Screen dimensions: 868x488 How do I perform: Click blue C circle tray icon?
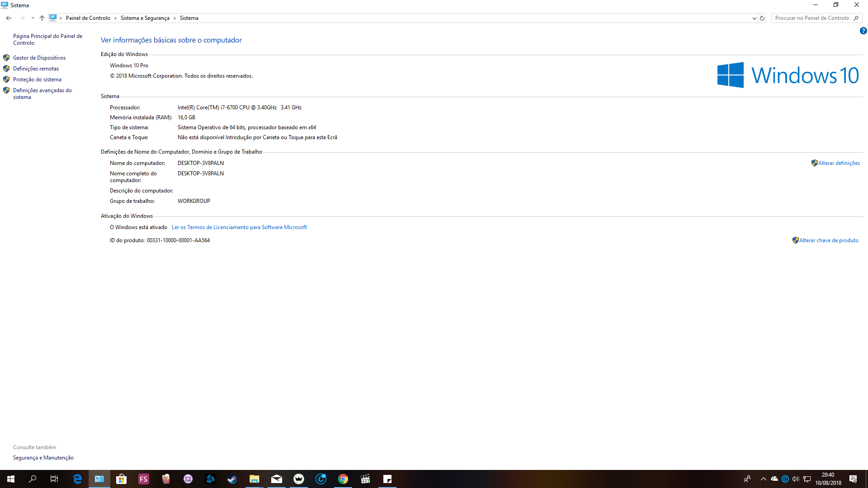point(785,479)
